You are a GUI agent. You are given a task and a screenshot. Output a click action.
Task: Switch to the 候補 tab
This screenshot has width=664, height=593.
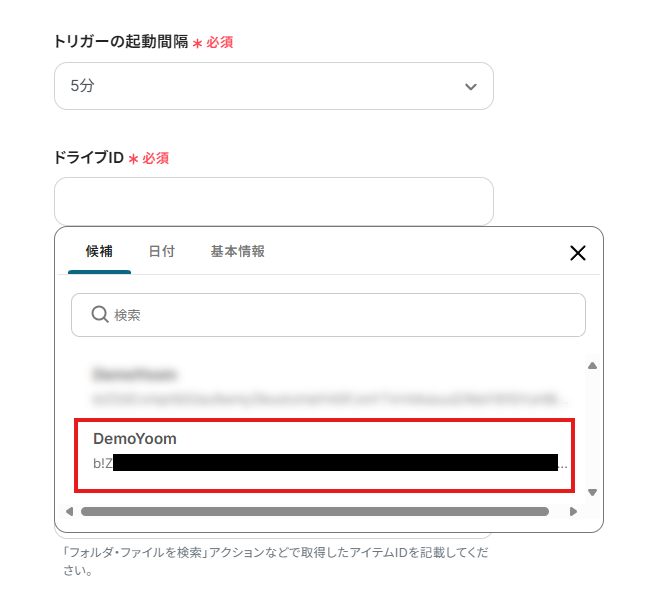click(x=99, y=252)
